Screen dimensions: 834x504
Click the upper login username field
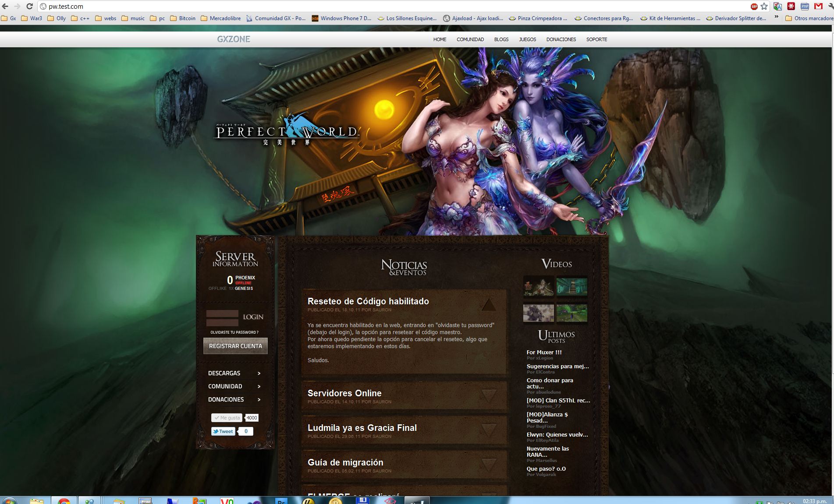222,314
